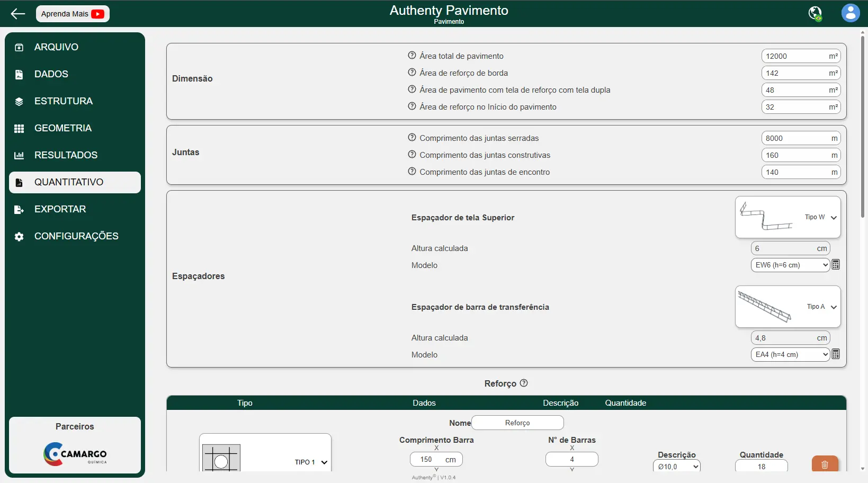Go to the DADOS section

(75, 74)
